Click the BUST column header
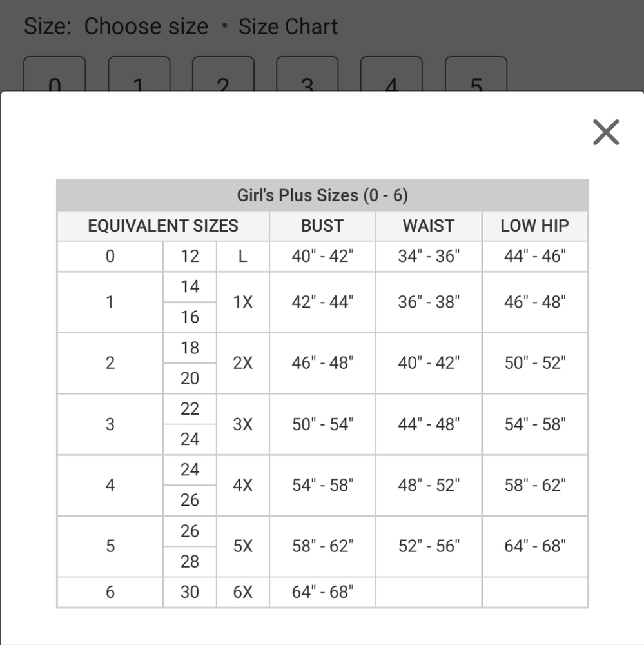Screen dimensions: 644x645 pos(322,226)
